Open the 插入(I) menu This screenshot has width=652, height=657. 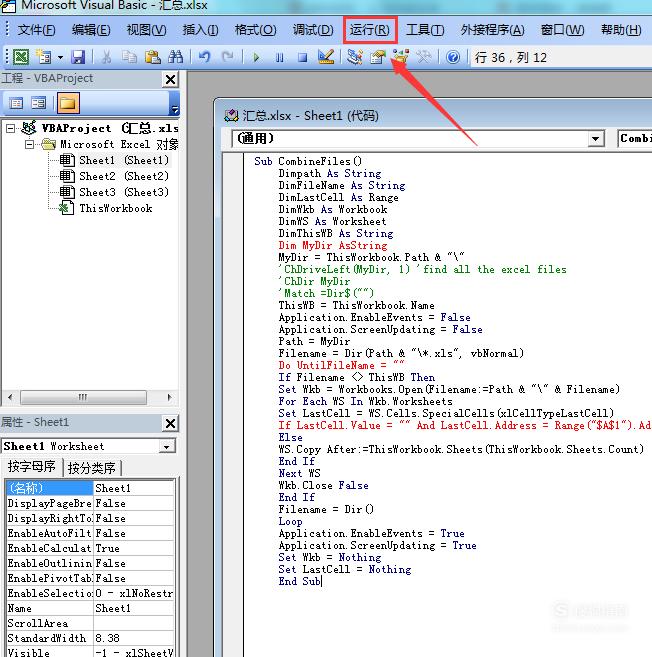200,30
